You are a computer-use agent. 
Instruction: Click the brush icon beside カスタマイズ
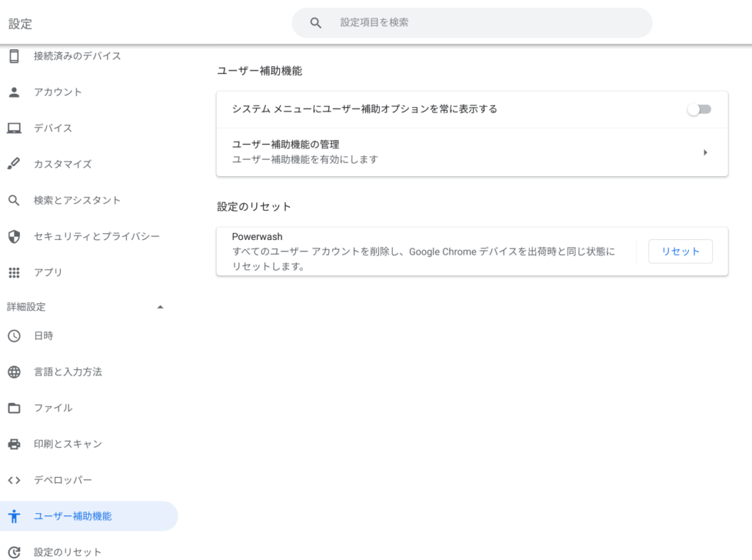point(14,164)
